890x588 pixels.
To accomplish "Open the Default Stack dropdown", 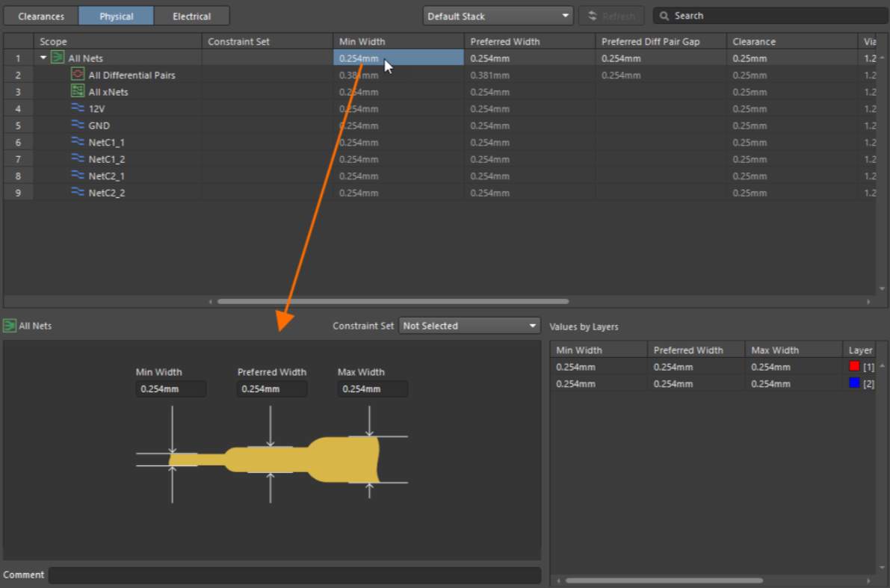I will pos(498,16).
